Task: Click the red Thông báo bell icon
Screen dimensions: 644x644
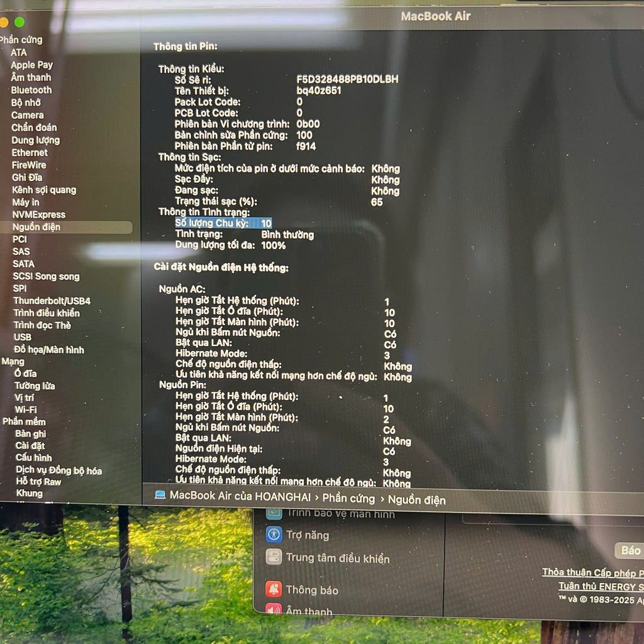Action: click(x=274, y=589)
